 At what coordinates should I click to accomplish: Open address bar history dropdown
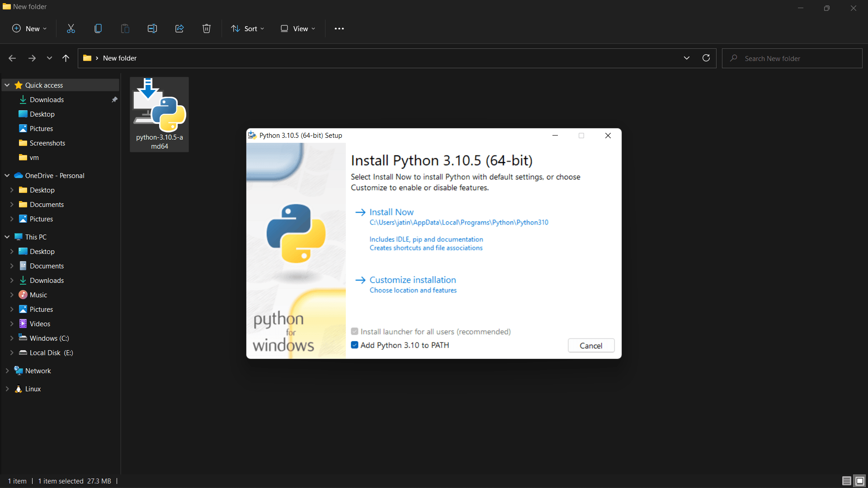pyautogui.click(x=687, y=58)
